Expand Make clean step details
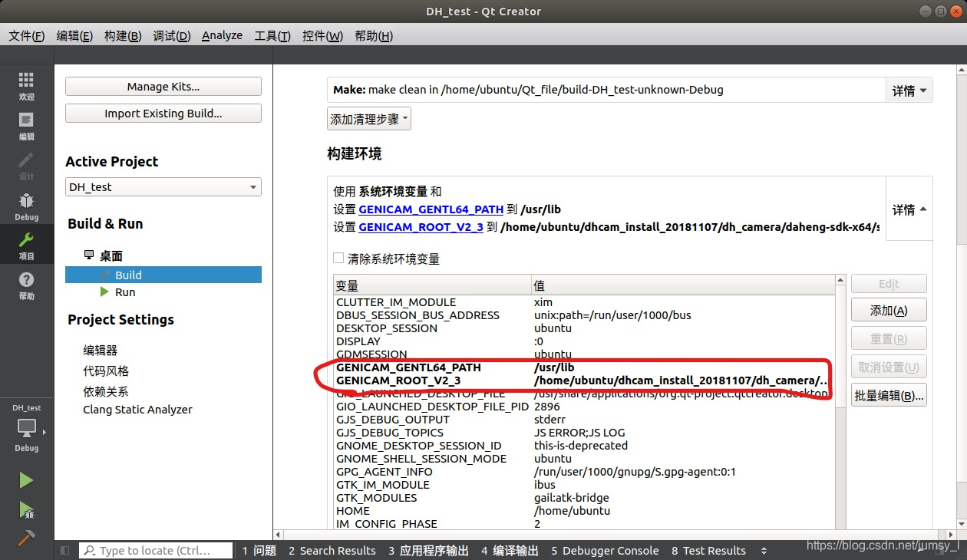Screen dimensions: 967x560 click(909, 91)
